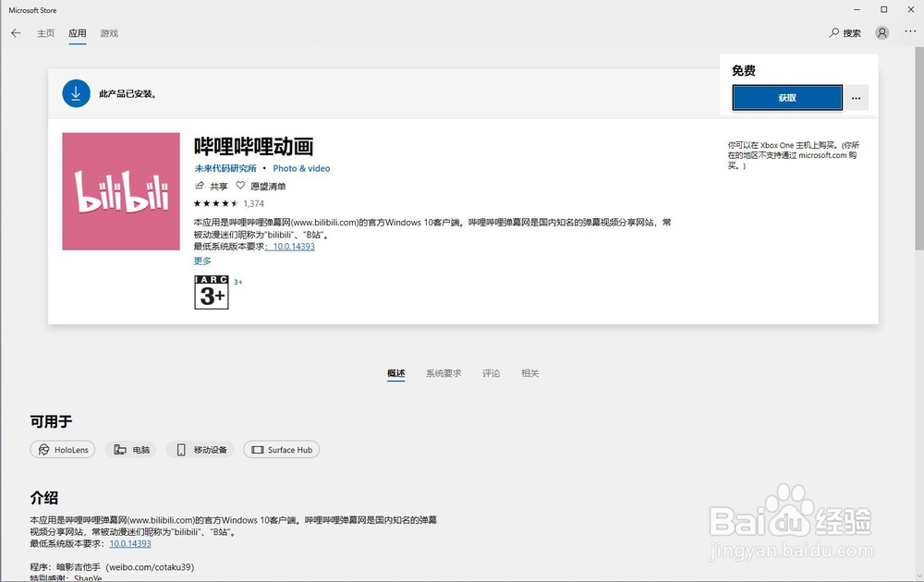Click the blue download status icon
924x582 pixels.
[x=76, y=93]
